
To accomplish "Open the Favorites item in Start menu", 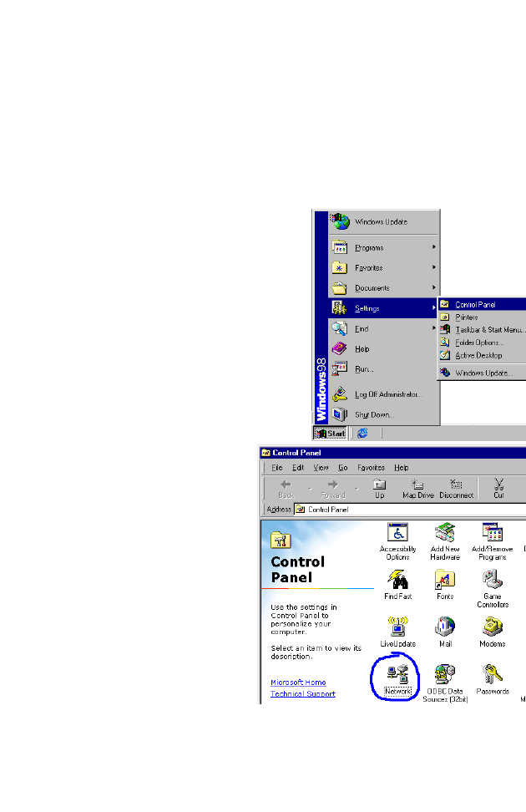I will (x=383, y=267).
